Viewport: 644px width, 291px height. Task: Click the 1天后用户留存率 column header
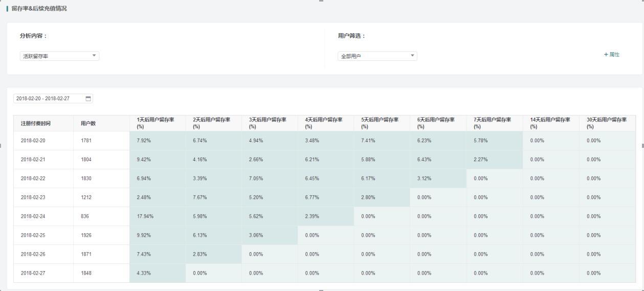[x=156, y=123]
